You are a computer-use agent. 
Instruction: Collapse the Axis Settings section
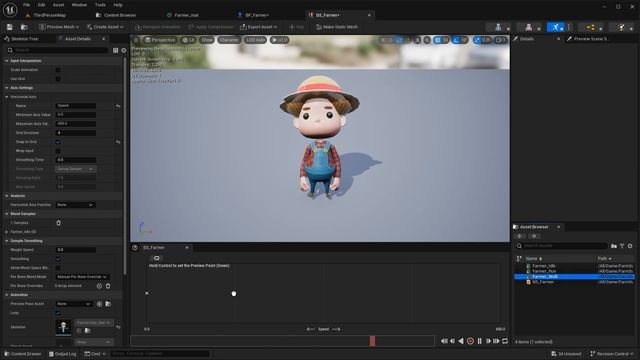tap(7, 88)
